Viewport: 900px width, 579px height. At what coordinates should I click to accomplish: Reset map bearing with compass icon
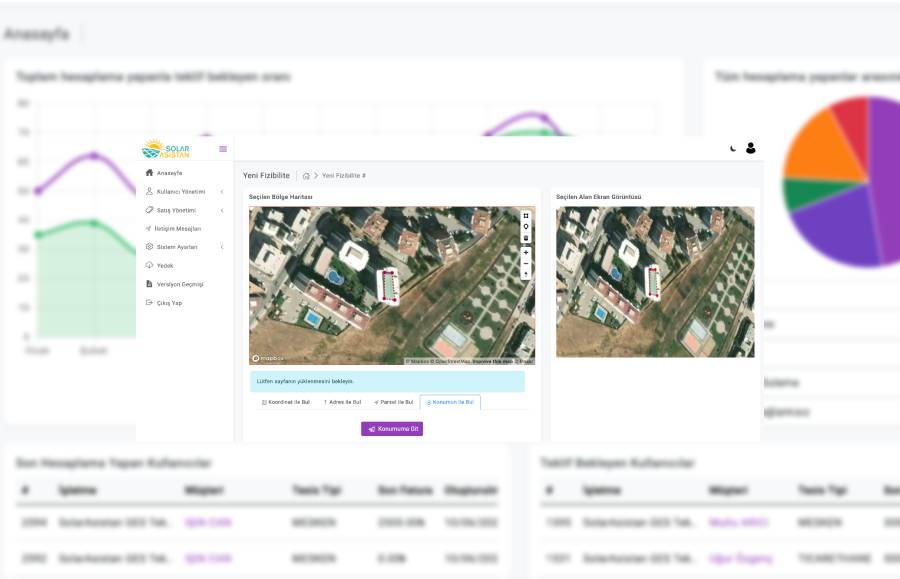pyautogui.click(x=526, y=274)
